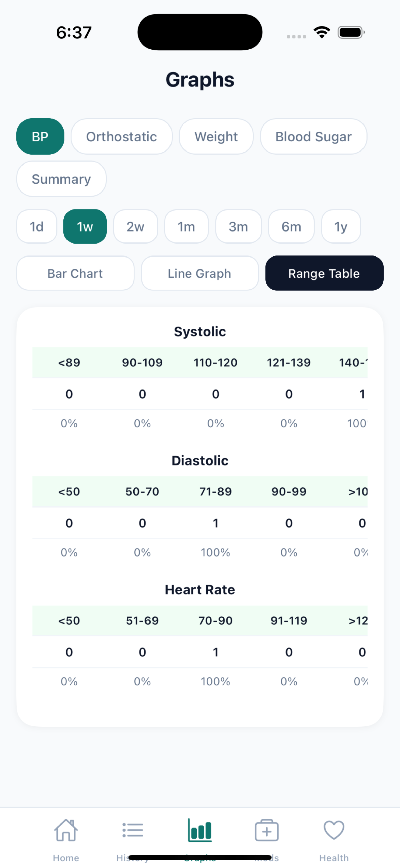Navigate to the Home screen

(x=66, y=836)
